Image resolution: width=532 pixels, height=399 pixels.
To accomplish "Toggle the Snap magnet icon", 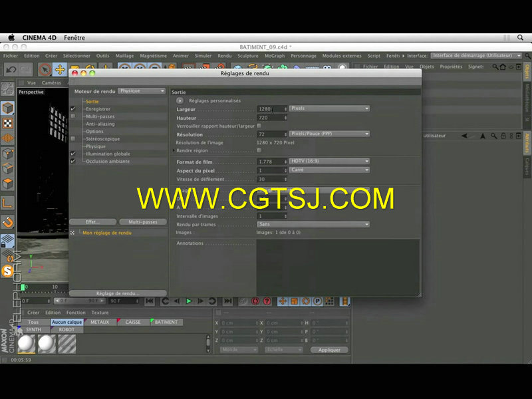I will tap(7, 222).
